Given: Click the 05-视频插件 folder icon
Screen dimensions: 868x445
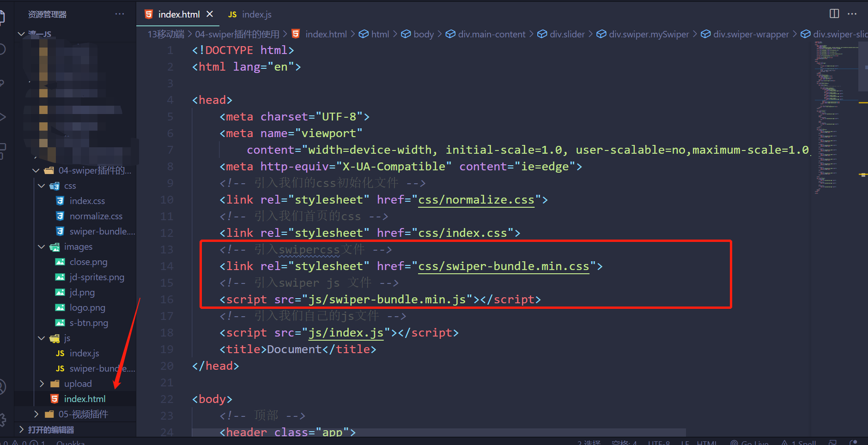Looking at the screenshot, I should coord(49,414).
